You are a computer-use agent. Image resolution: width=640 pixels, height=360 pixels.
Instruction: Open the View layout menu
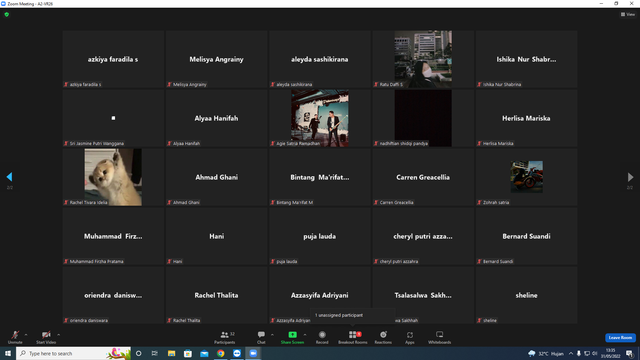pyautogui.click(x=628, y=14)
